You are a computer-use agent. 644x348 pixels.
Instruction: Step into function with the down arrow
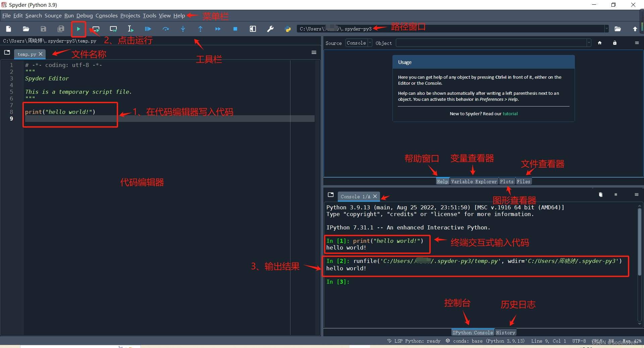(183, 29)
